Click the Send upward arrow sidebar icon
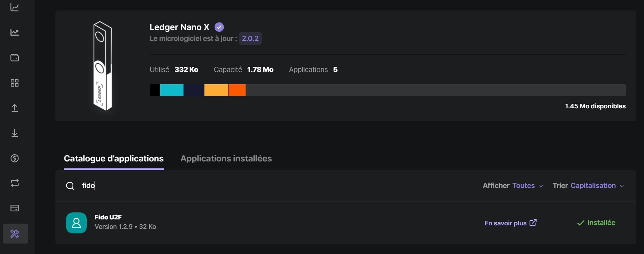Image resolution: width=644 pixels, height=254 pixels. (x=15, y=108)
